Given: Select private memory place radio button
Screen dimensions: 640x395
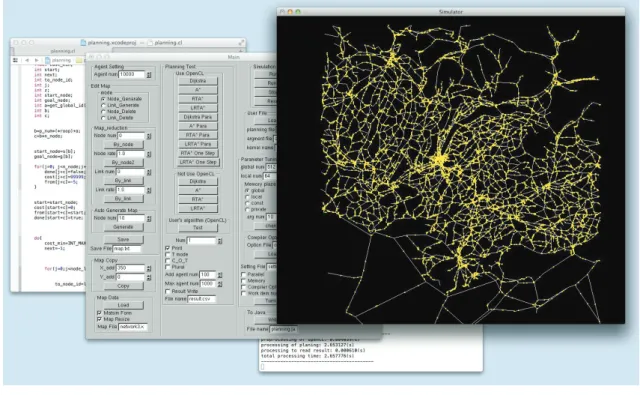Looking at the screenshot, I should pos(247,209).
